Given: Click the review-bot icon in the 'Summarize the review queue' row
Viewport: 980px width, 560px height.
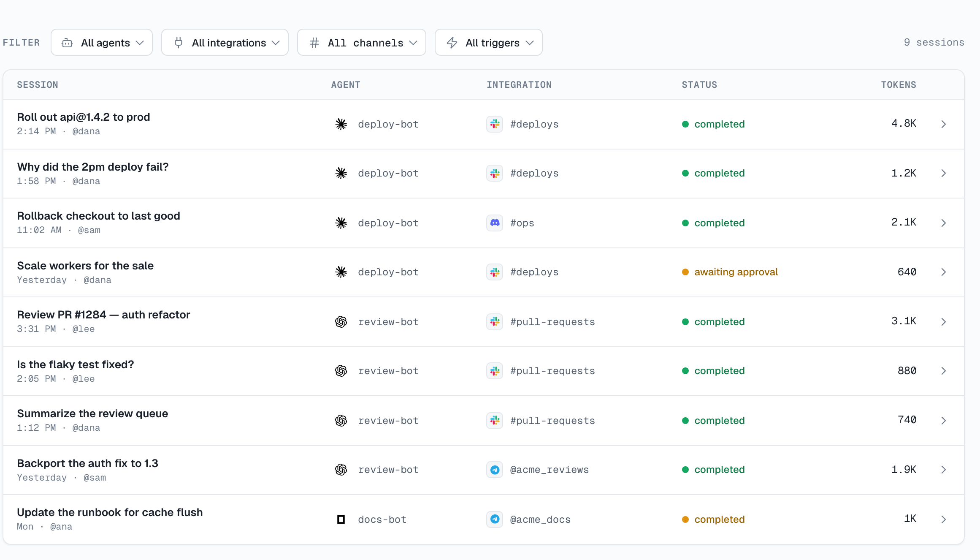Looking at the screenshot, I should 341,421.
